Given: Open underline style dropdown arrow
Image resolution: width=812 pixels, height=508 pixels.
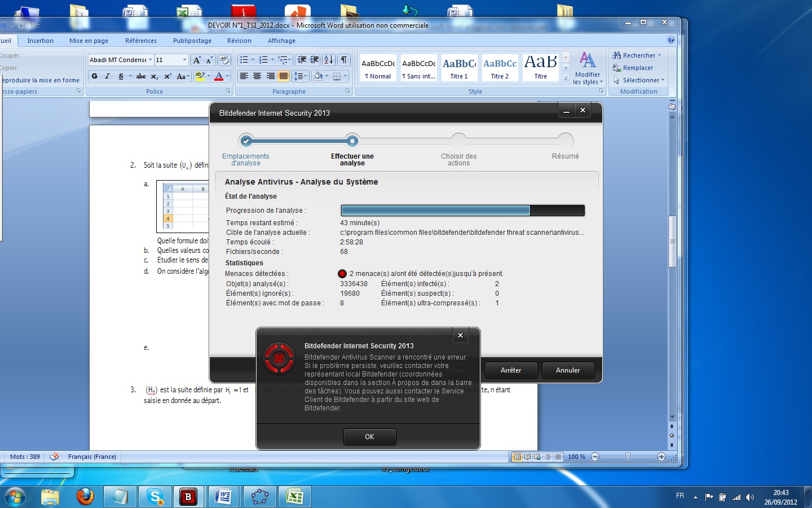Looking at the screenshot, I should pos(130,76).
